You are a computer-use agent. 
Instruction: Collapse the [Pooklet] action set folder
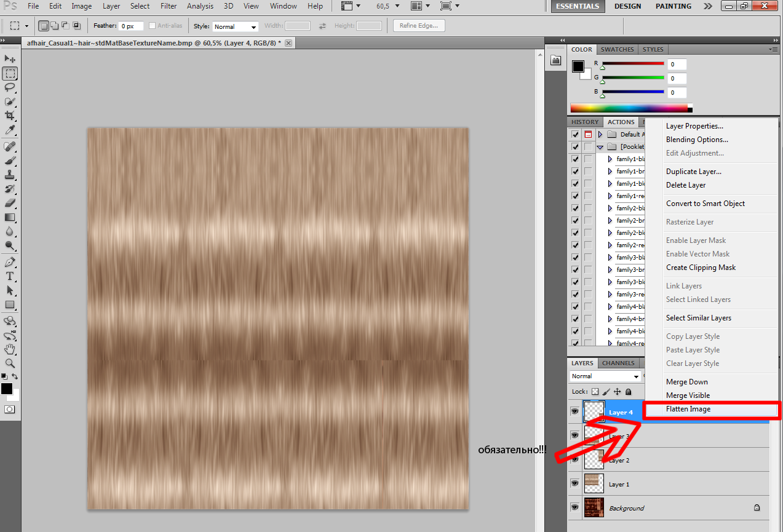600,147
